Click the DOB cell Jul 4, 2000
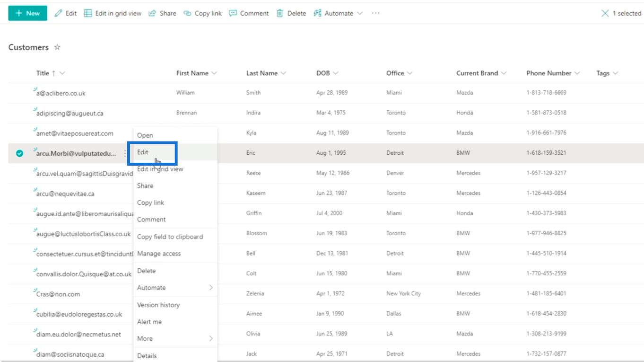The height and width of the screenshot is (362, 644). point(329,213)
